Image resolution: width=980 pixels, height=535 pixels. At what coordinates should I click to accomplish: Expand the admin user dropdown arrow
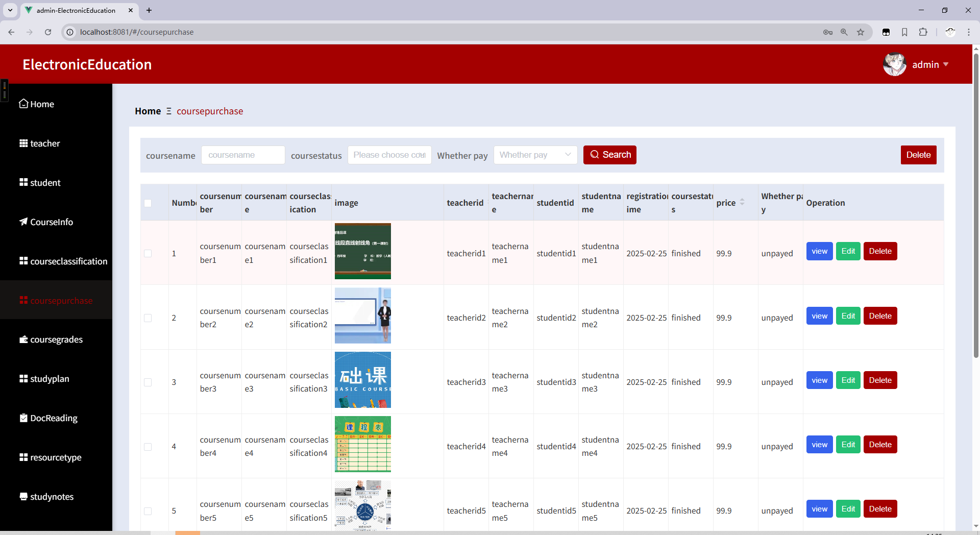[946, 64]
